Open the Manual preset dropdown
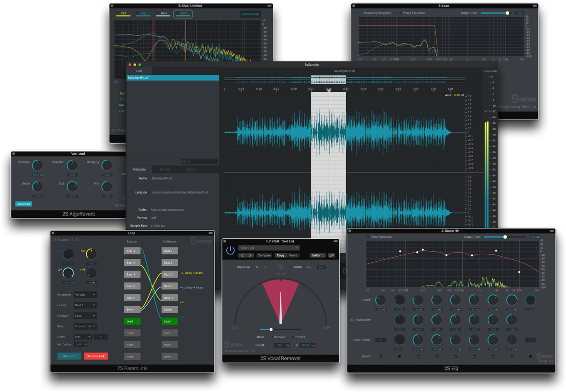This screenshot has height=392, width=566. pyautogui.click(x=269, y=248)
